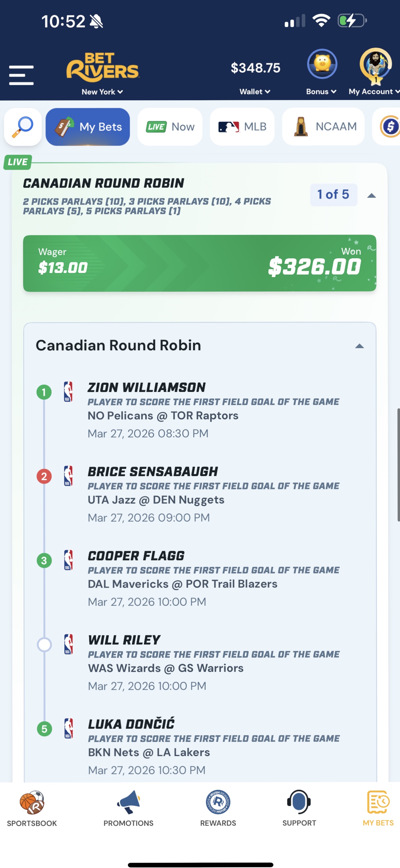Open My Account avatar
This screenshot has height=868, width=400.
coord(375,65)
